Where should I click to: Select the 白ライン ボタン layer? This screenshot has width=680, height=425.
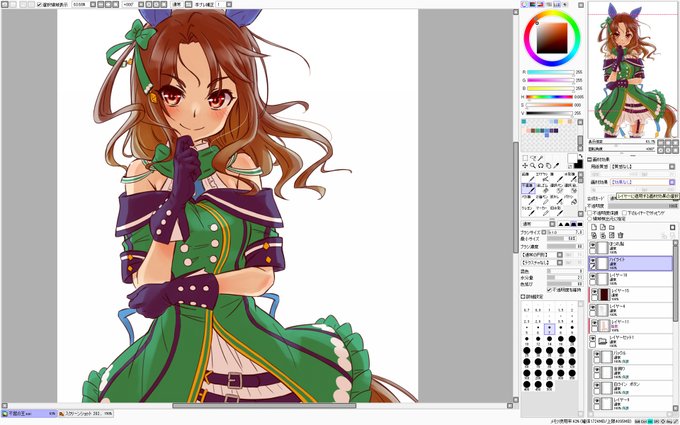point(633,388)
